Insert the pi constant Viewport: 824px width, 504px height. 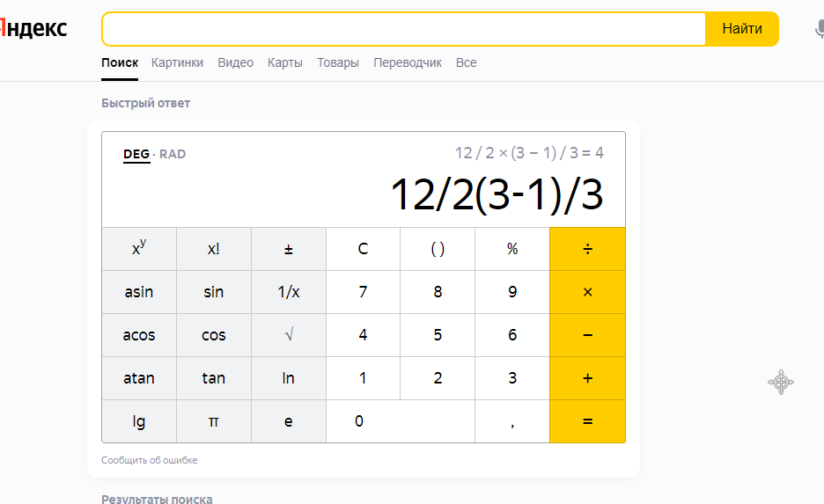pyautogui.click(x=214, y=421)
